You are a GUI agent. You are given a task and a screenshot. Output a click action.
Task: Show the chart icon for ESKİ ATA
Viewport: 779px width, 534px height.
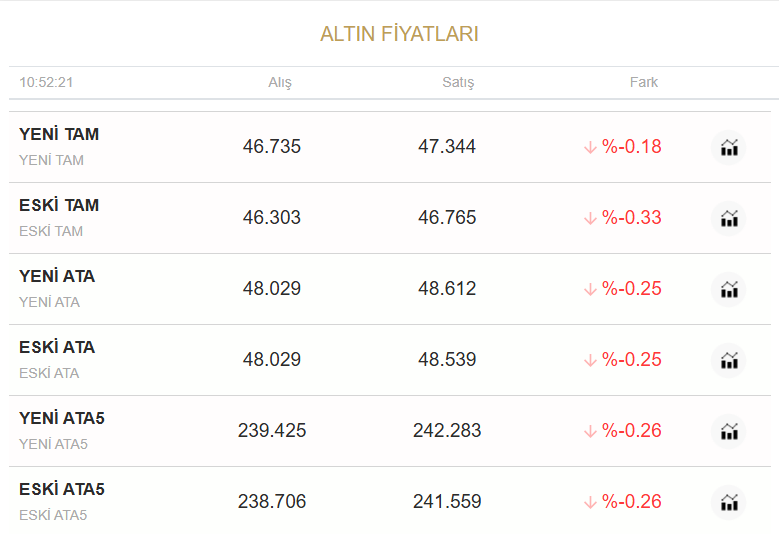[729, 360]
